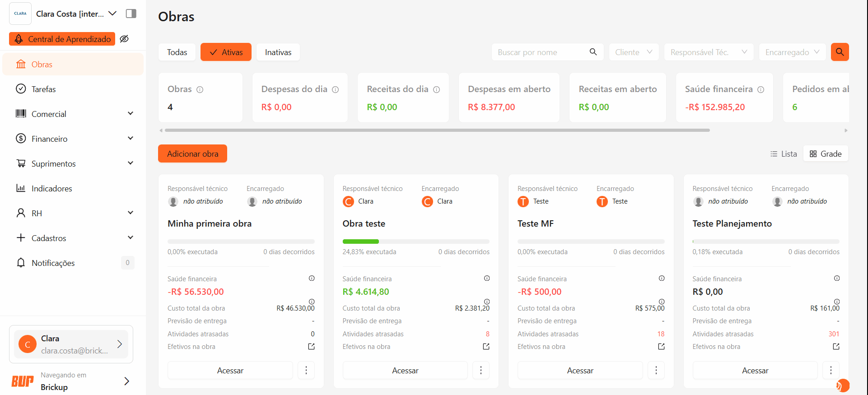Select the Inativas tab
The width and height of the screenshot is (868, 395).
(278, 52)
